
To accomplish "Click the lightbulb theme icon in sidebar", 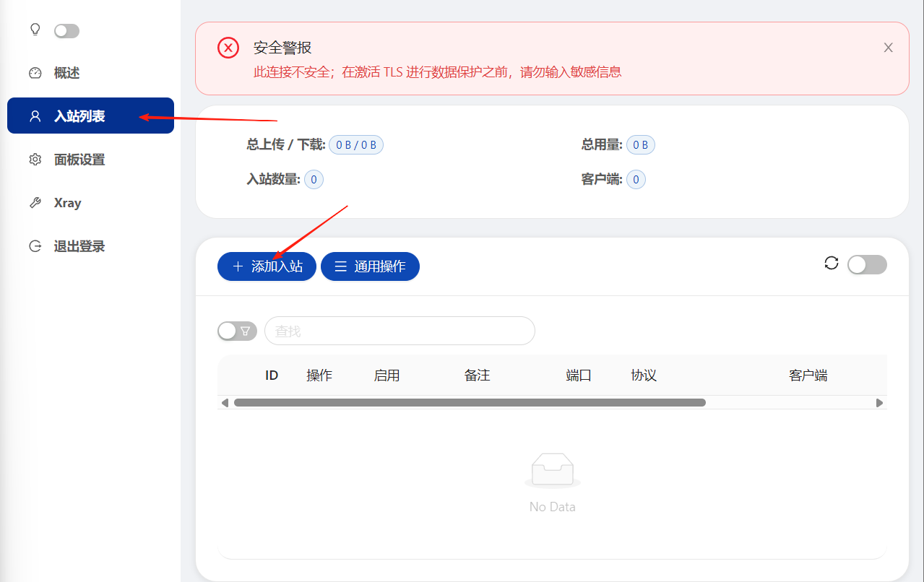I will pos(34,30).
